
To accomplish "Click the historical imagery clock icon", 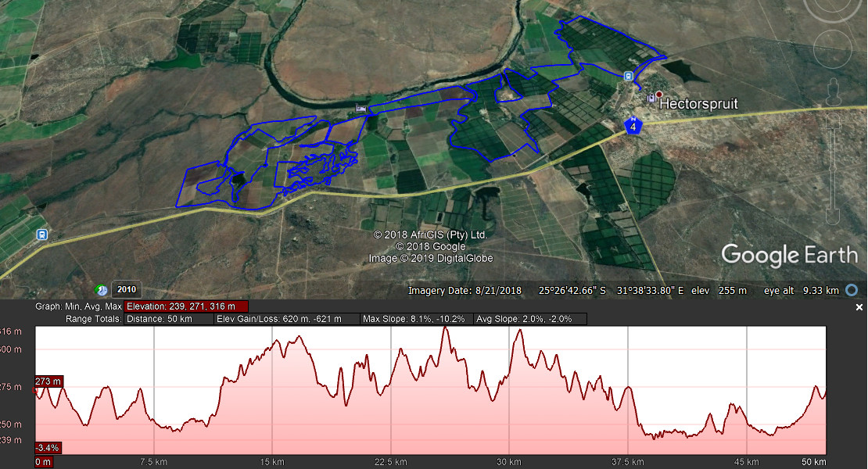I will pyautogui.click(x=102, y=289).
